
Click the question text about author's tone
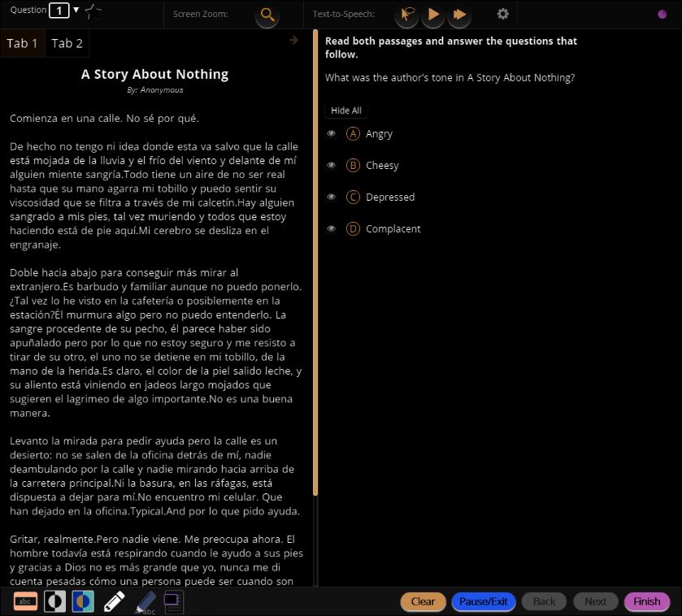450,78
